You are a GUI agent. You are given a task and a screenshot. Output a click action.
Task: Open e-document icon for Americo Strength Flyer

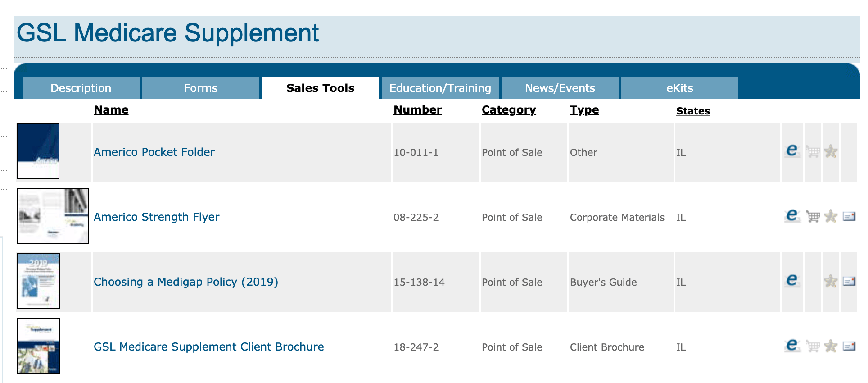pyautogui.click(x=792, y=216)
